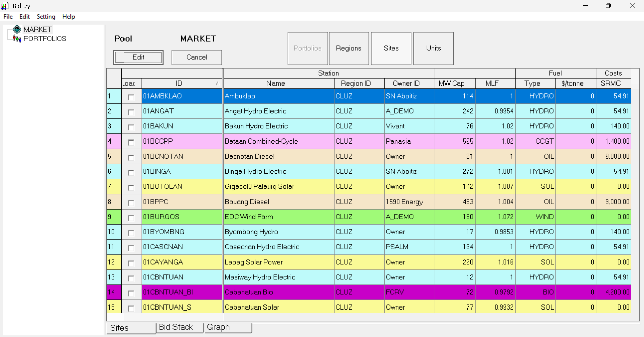Click the MARKET globe icon in tree
644x337 pixels.
(17, 30)
